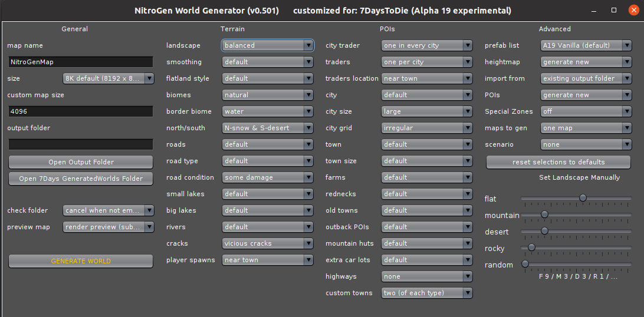The image size is (644, 317).
Task: Click the POIs column heading
Action: point(387,29)
